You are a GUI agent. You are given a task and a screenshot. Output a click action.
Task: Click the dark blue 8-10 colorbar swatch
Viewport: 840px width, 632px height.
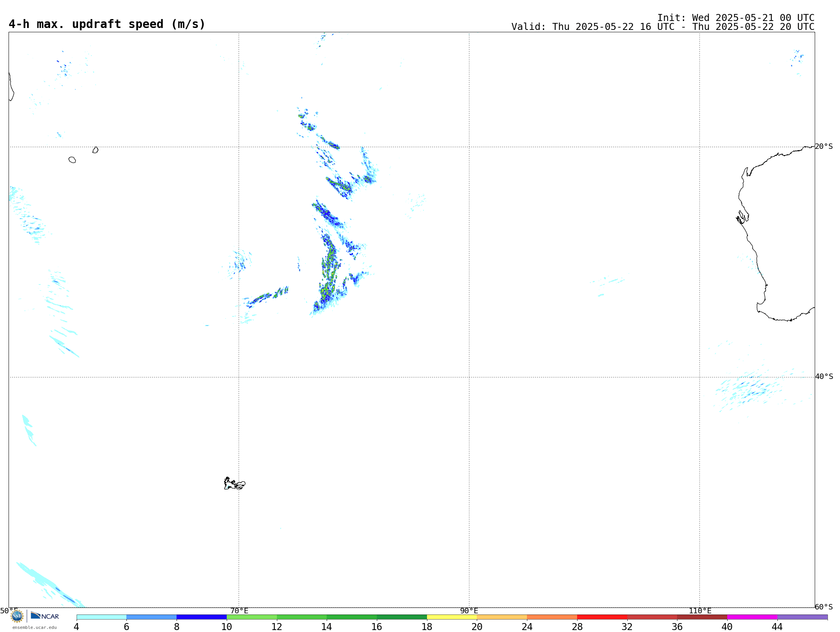(x=201, y=617)
